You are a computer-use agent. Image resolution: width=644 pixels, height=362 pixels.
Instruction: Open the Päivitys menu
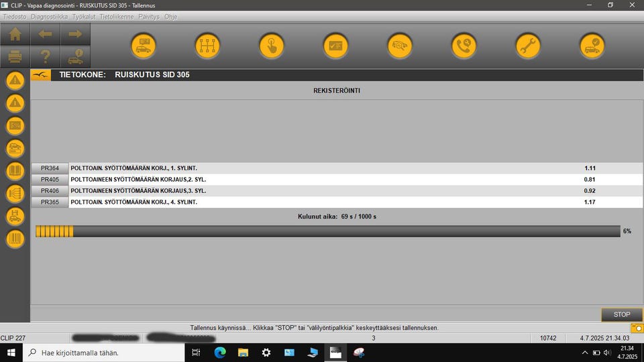pos(149,17)
